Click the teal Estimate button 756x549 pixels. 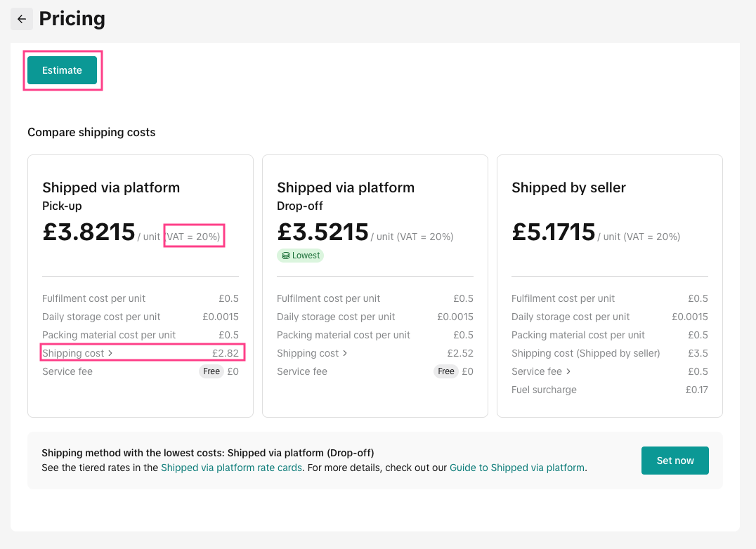pyautogui.click(x=63, y=70)
